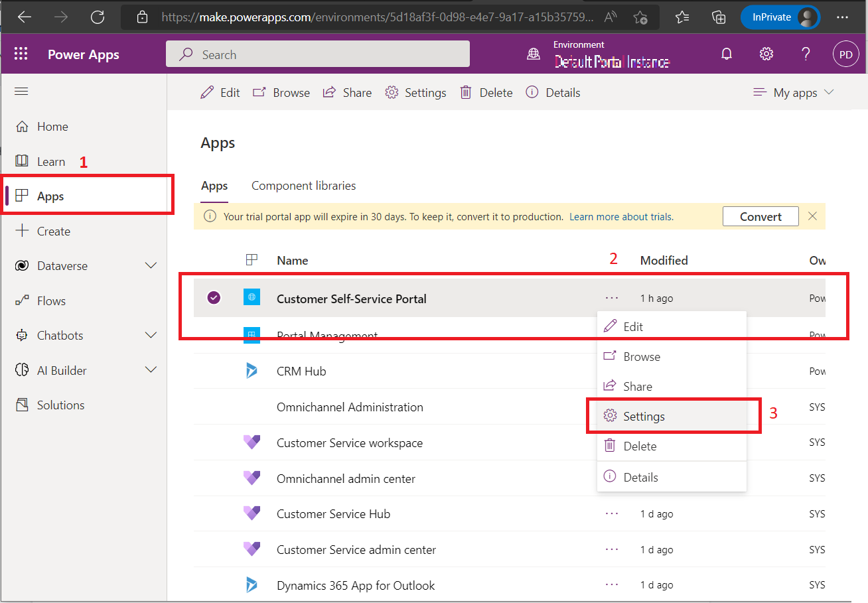Open browser settings ellipsis menu
Screen dimensions: 868x603
(842, 17)
